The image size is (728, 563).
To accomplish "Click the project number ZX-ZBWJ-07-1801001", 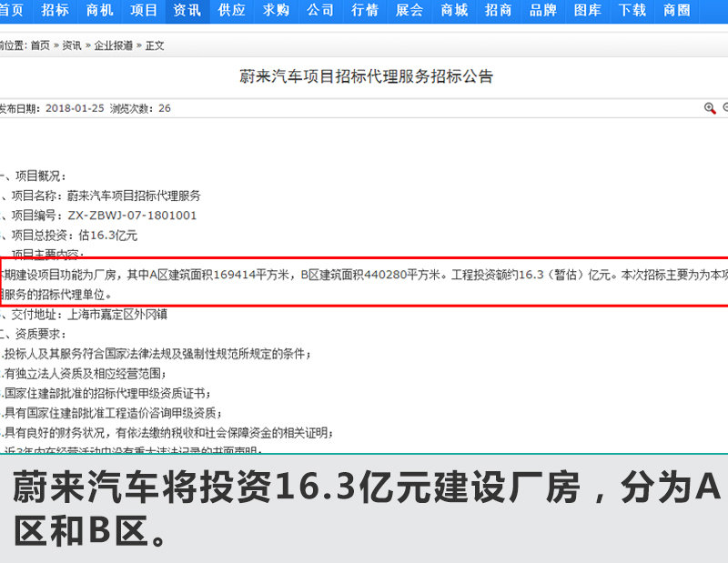I will coord(132,216).
